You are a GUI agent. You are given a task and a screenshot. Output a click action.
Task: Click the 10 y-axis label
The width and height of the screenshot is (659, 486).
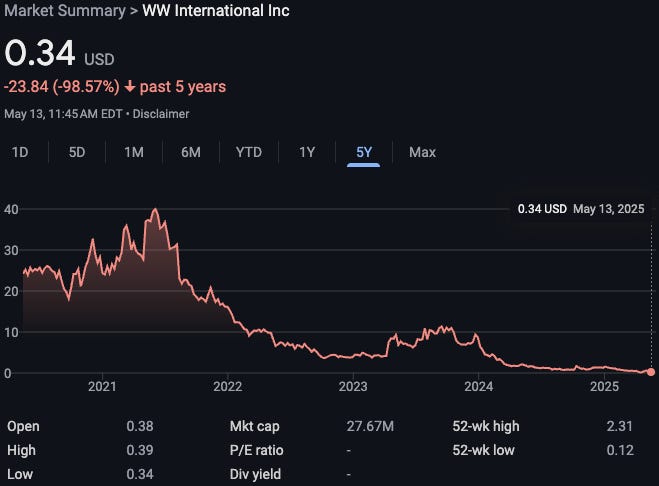[11, 333]
